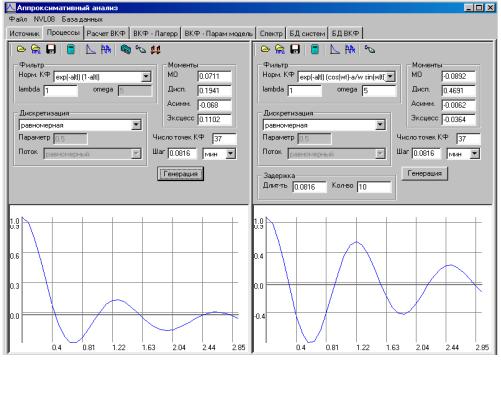Viewport: 501px width, 399px height.
Task: Click the open folder icon in left toolbar
Action: tap(21, 49)
